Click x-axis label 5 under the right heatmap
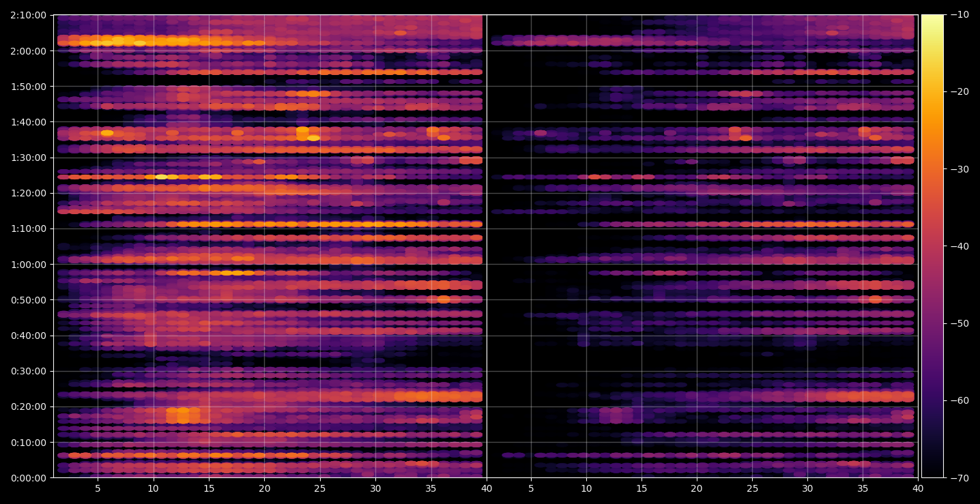 [x=530, y=488]
